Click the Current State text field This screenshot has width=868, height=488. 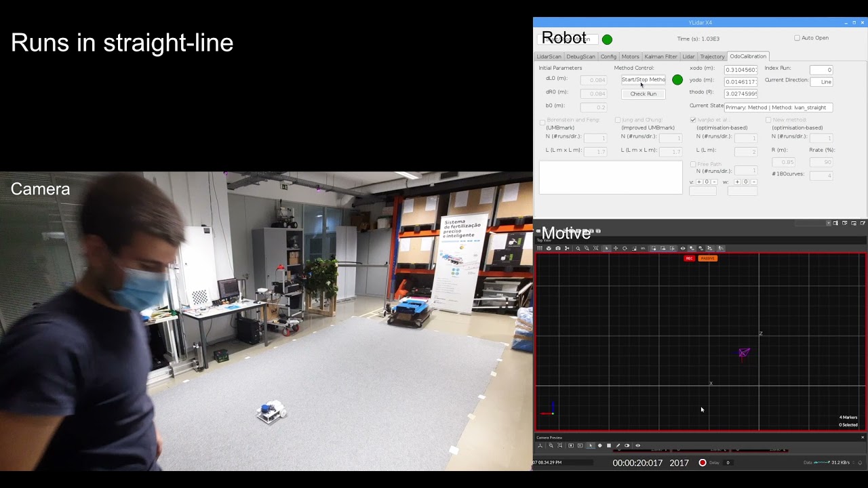point(778,107)
